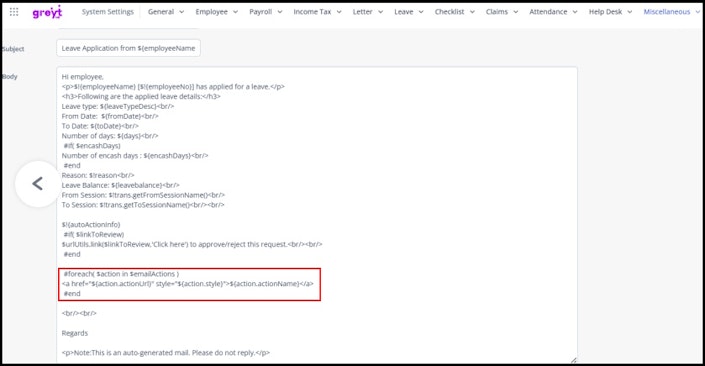Expand the Help Desk dropdown chevron
The width and height of the screenshot is (705, 366).
click(x=629, y=12)
